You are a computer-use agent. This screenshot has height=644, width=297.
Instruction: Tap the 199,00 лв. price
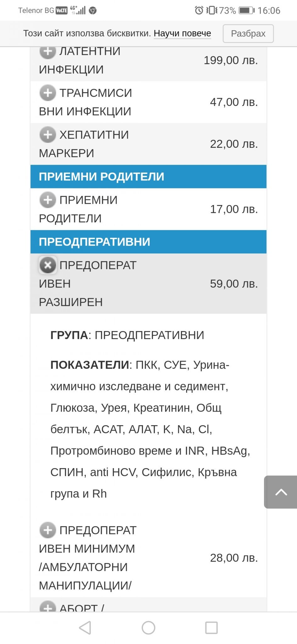point(231,60)
